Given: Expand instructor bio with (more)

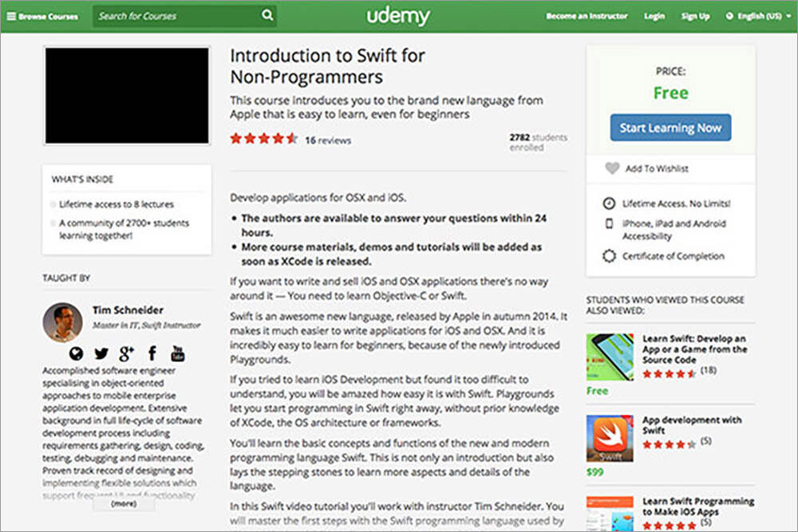Looking at the screenshot, I should pos(123,504).
